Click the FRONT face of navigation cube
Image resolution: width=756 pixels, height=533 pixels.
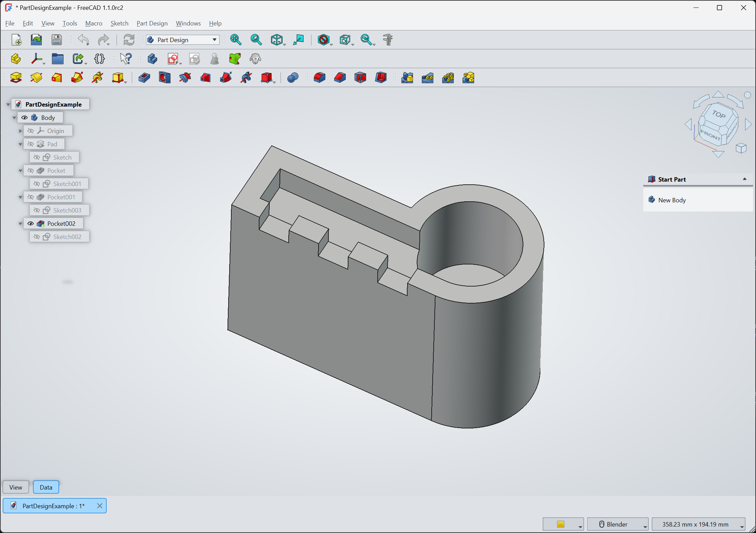pyautogui.click(x=710, y=135)
